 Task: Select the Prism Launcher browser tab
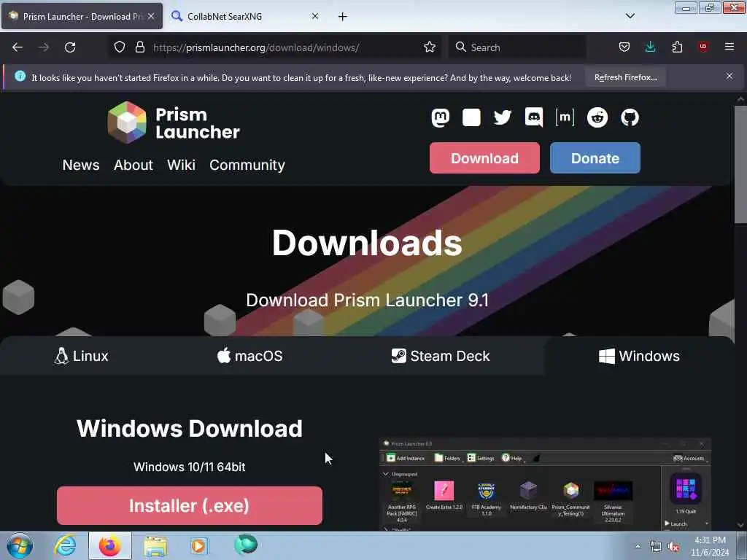(82, 17)
